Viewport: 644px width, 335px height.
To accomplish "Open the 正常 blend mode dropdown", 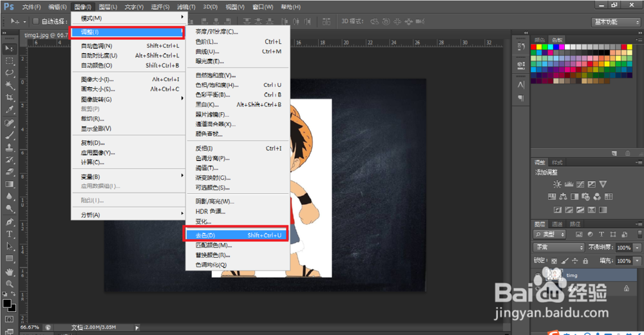I will tap(558, 247).
